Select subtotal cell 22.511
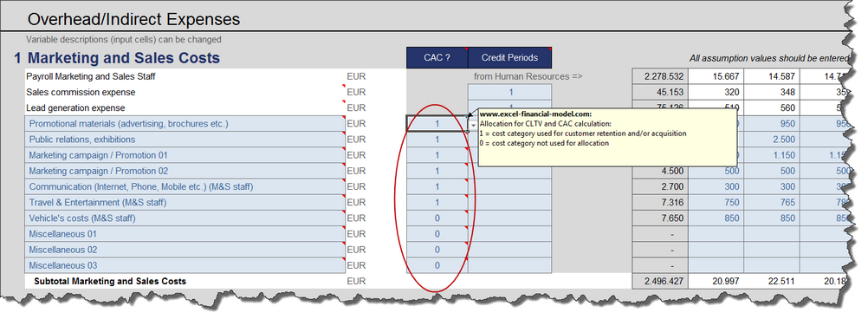This screenshot has width=868, height=319. (x=772, y=282)
